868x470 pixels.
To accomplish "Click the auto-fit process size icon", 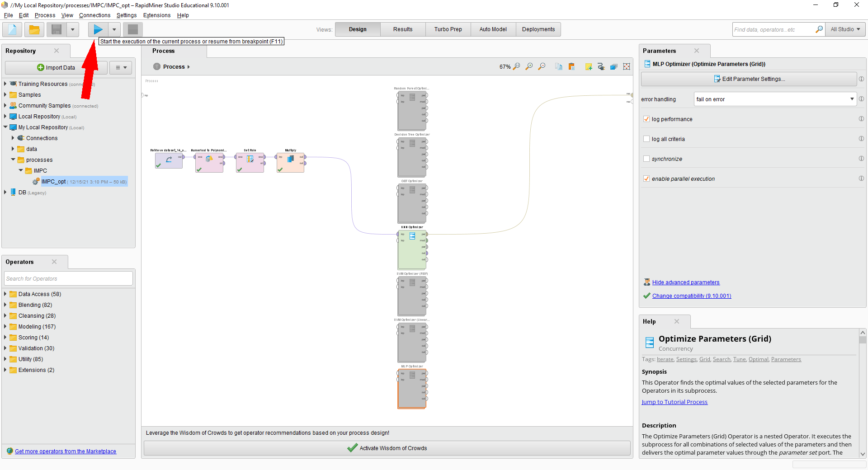I will tap(627, 66).
